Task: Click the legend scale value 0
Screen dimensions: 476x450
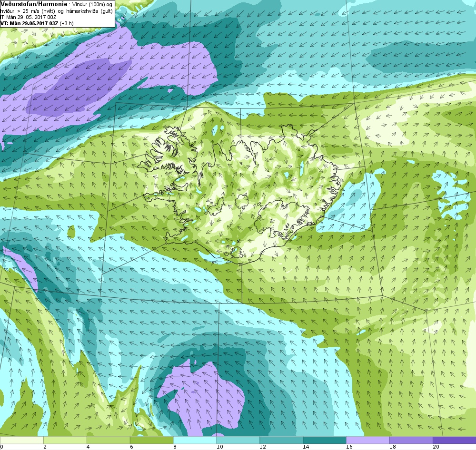Action: [x=2, y=447]
